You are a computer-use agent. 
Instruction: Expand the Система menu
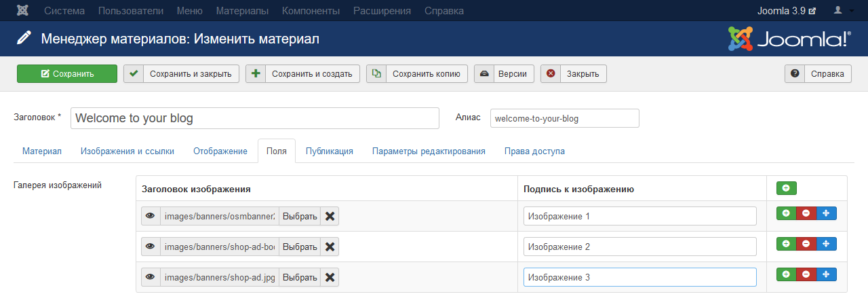pos(64,11)
